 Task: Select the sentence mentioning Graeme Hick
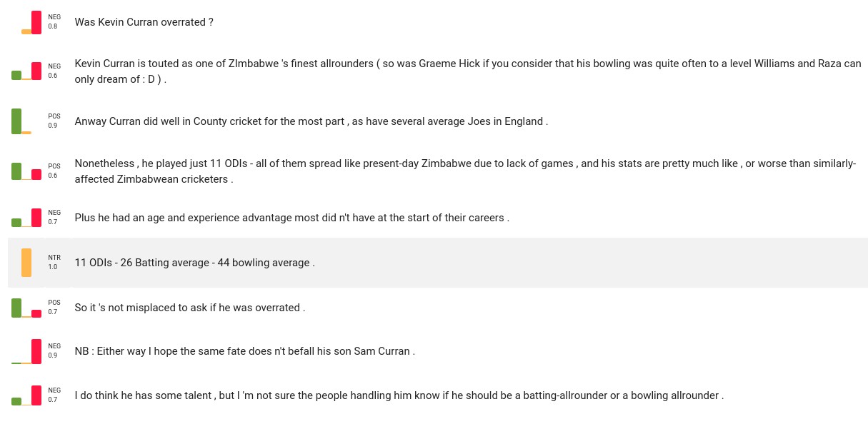tap(467, 71)
